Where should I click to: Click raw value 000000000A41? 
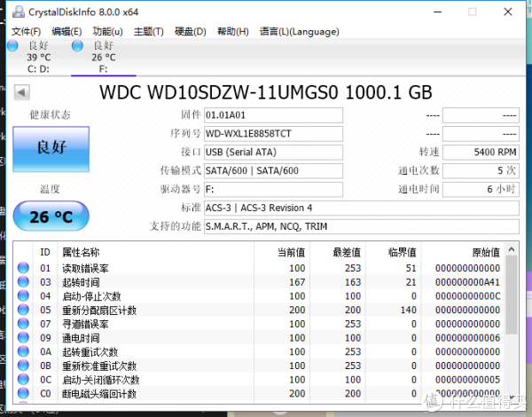click(x=467, y=282)
